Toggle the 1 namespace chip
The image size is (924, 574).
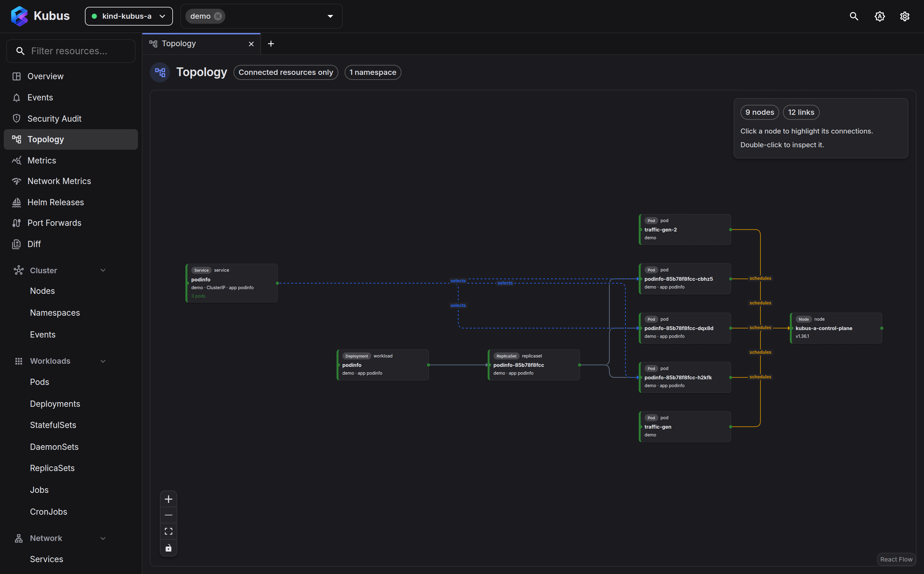click(372, 72)
